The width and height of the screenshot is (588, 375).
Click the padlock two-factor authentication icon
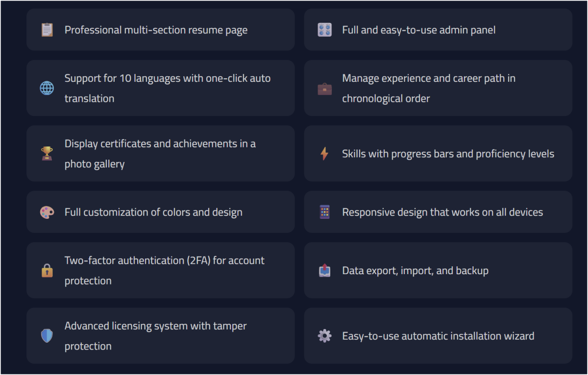point(47,270)
